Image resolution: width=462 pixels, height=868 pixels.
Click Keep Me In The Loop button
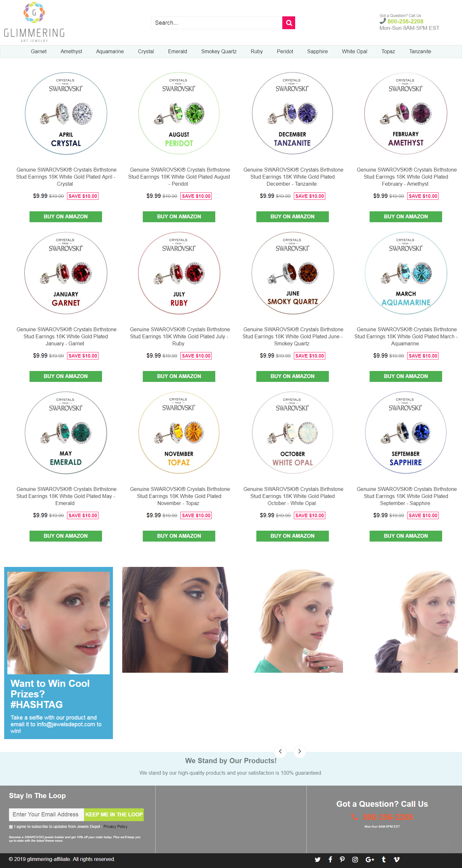coord(114,814)
